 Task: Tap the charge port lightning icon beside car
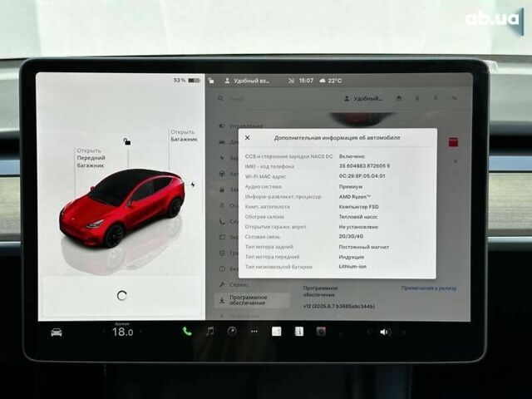193,185
